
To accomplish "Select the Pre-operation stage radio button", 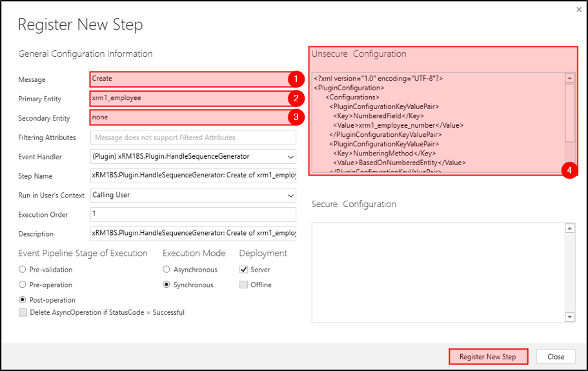I will coord(23,285).
